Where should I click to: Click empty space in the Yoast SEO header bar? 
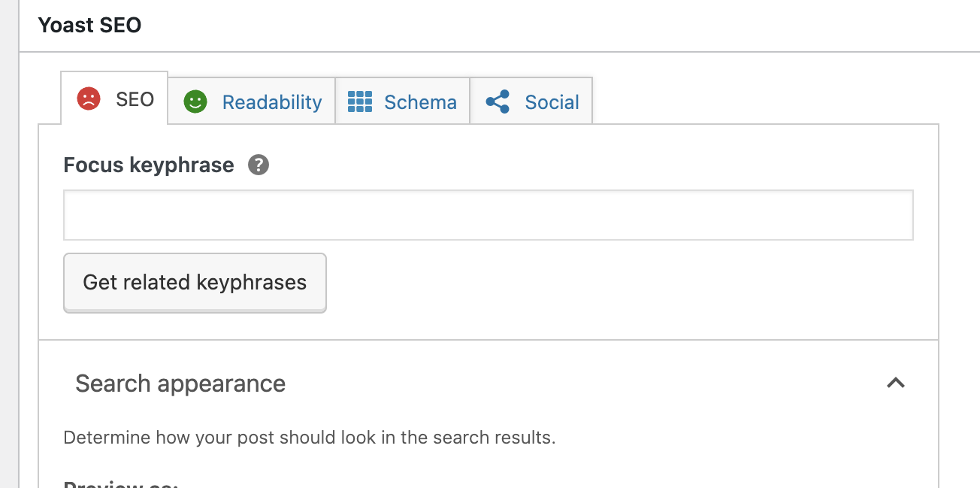pyautogui.click(x=556, y=26)
